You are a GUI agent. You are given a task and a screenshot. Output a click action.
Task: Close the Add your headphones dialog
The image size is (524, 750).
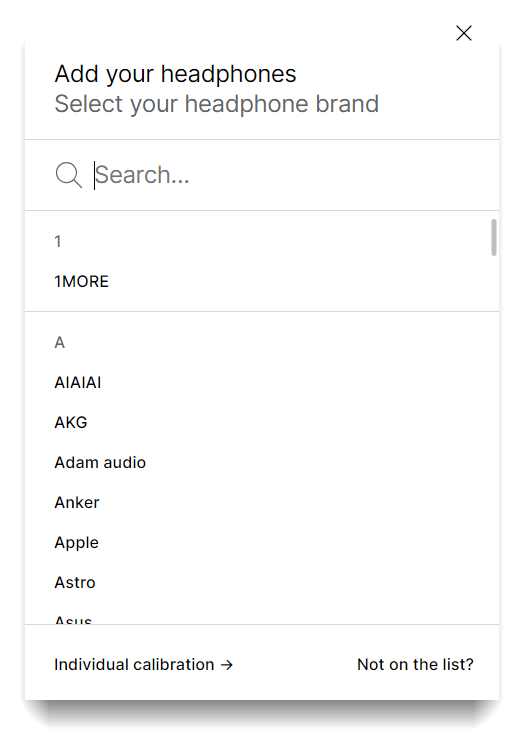(464, 33)
